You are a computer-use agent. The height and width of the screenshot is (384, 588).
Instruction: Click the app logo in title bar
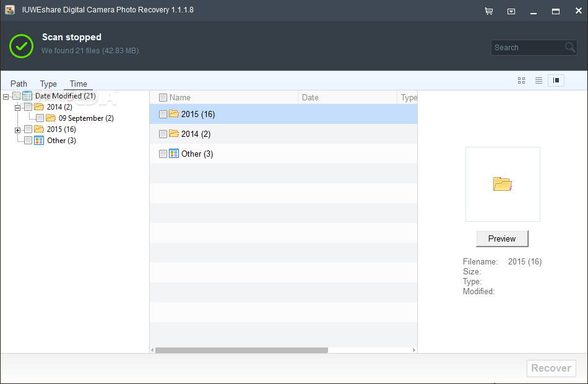10,10
